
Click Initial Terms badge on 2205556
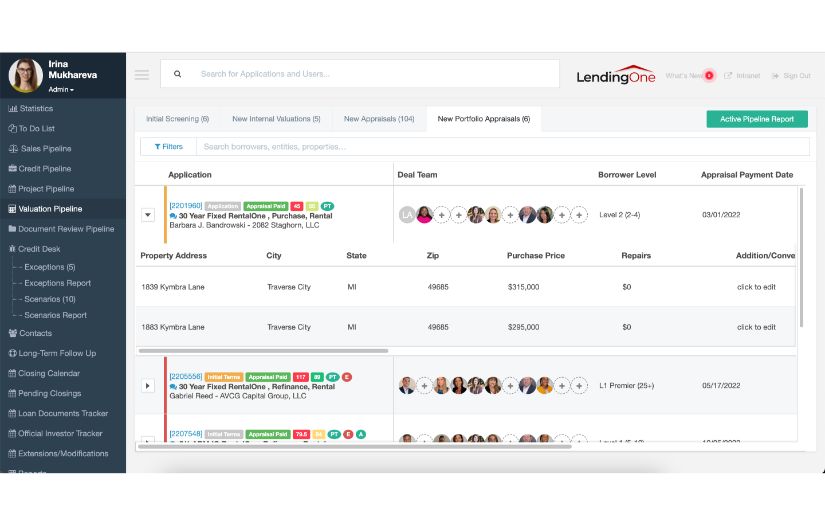click(224, 377)
